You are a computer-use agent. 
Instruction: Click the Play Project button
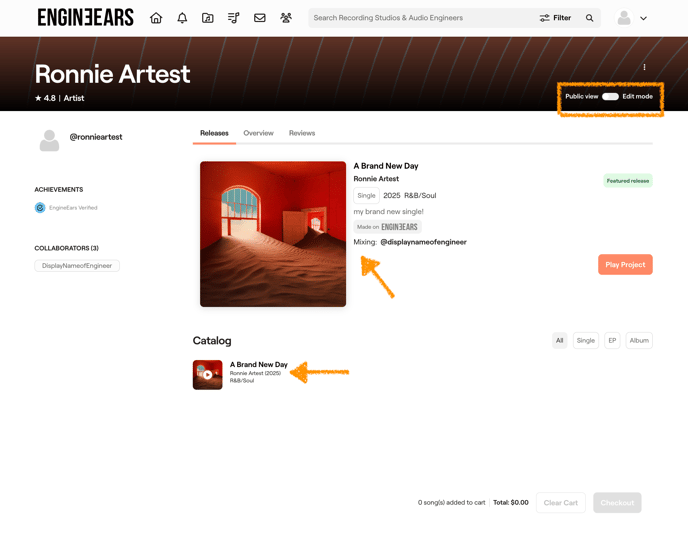pyautogui.click(x=625, y=265)
